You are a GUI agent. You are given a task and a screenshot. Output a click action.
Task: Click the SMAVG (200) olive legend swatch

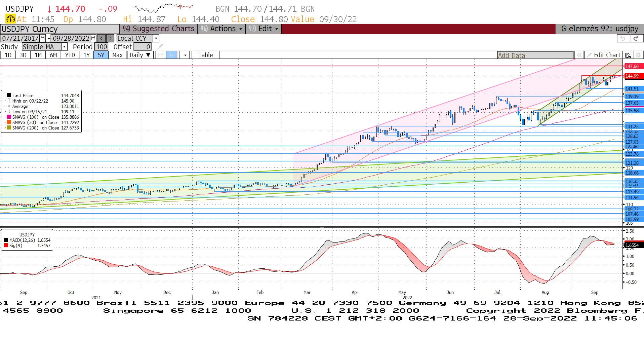click(9, 128)
